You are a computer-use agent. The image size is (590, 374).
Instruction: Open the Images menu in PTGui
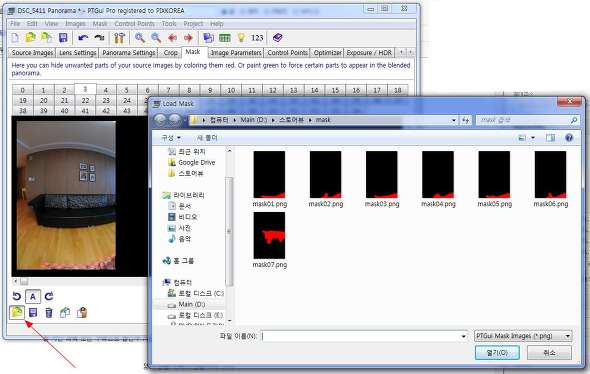[75, 24]
